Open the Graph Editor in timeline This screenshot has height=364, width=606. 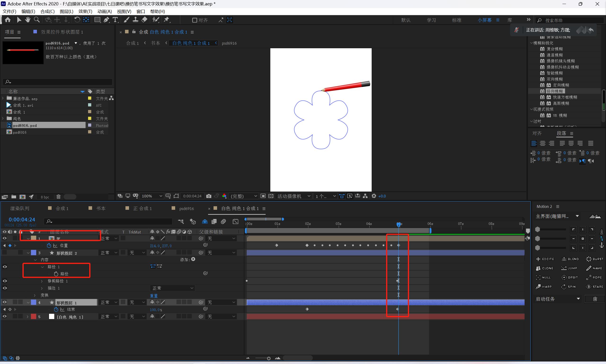pyautogui.click(x=235, y=221)
